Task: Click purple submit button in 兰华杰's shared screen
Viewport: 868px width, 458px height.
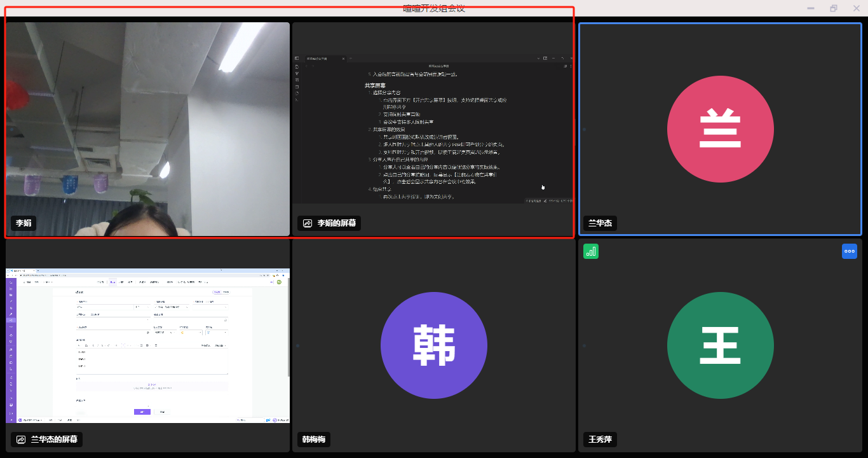Action: pyautogui.click(x=142, y=412)
